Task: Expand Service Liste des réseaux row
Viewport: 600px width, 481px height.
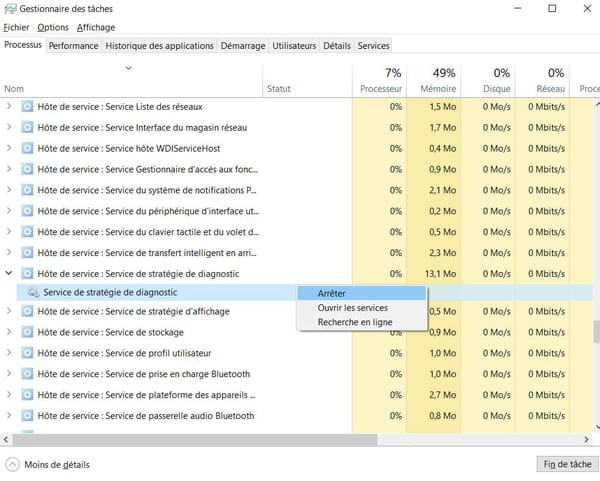Action: pyautogui.click(x=9, y=106)
